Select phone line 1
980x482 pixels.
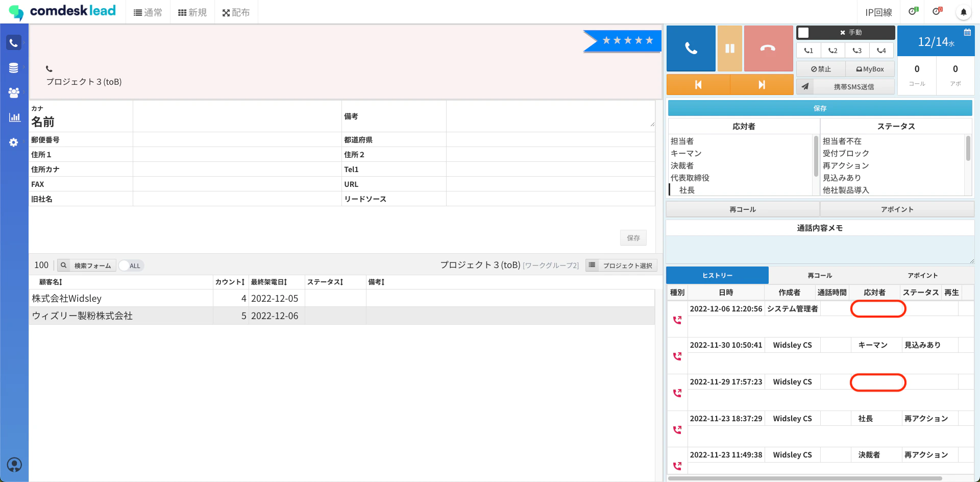coord(808,51)
